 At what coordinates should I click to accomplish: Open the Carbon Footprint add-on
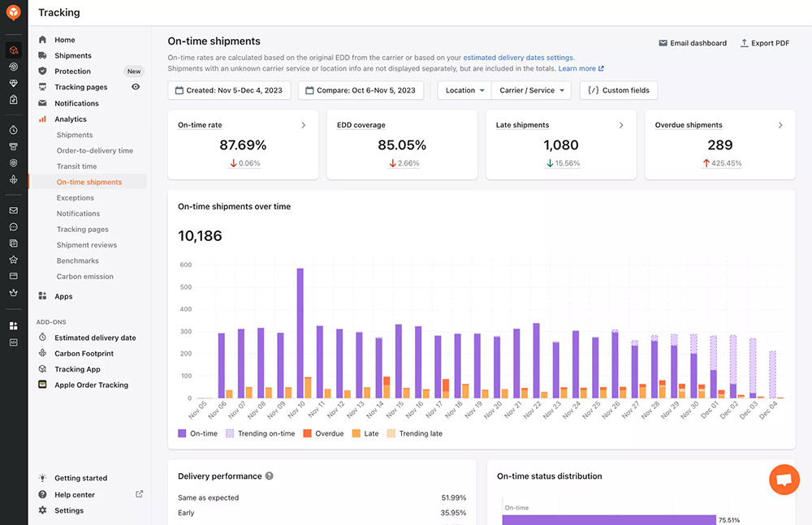[84, 354]
